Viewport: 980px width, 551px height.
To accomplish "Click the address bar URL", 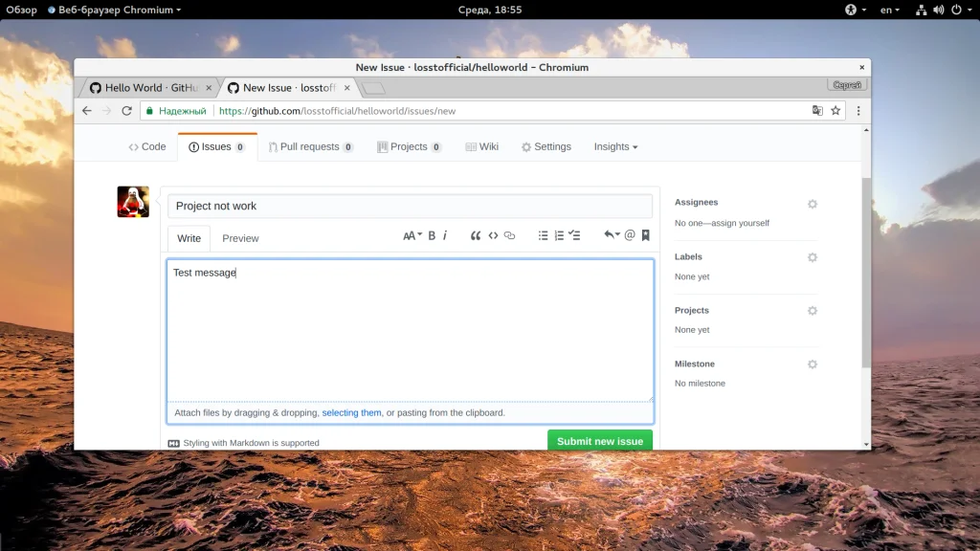I will tap(338, 111).
